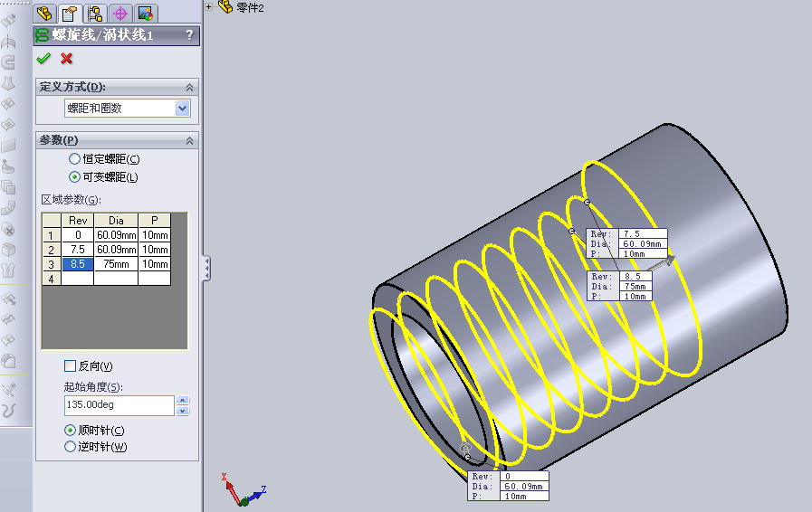Click the Rev column header
Viewport: 812px width, 512px height.
coord(78,220)
